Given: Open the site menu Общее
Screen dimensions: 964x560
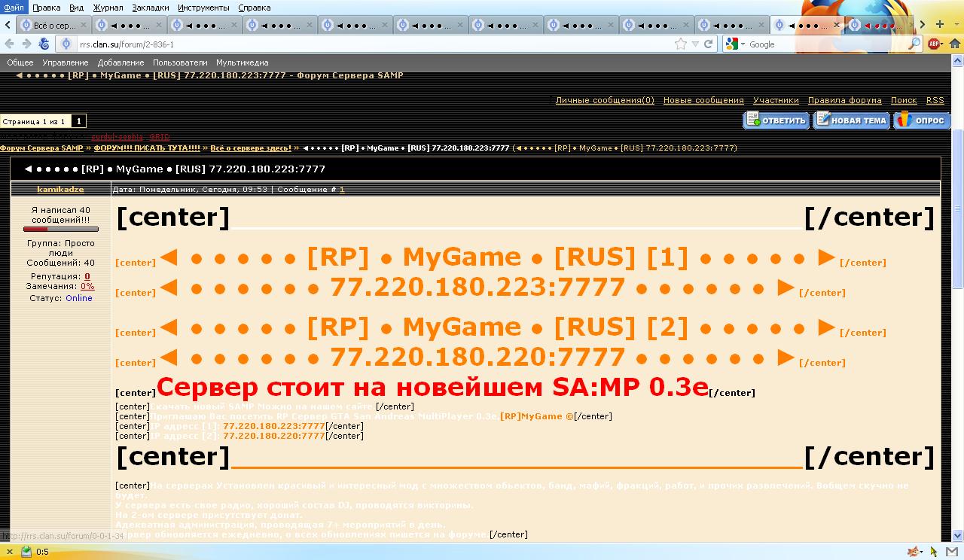Looking at the screenshot, I should tap(20, 62).
